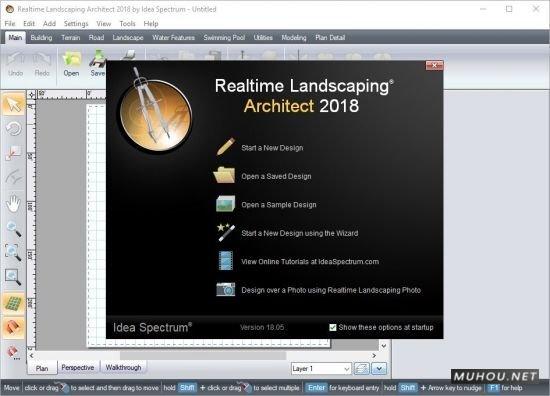550x396 pixels.
Task: Open the Help menu
Action: click(151, 24)
